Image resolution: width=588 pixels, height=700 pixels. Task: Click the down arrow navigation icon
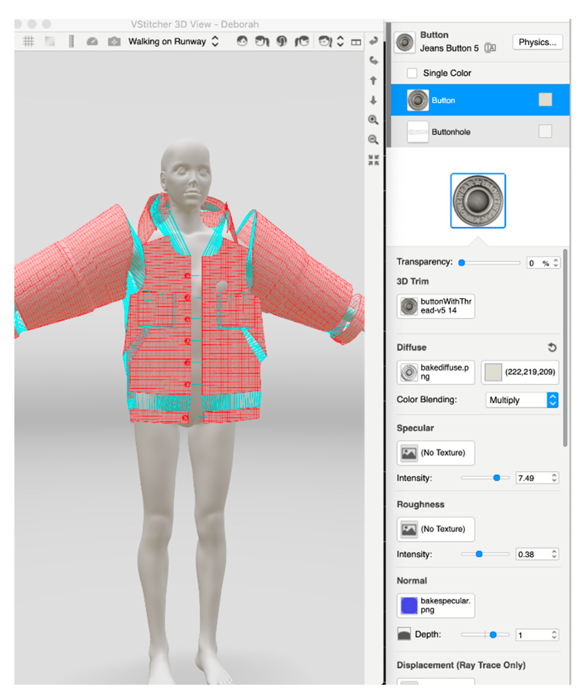coord(373,100)
